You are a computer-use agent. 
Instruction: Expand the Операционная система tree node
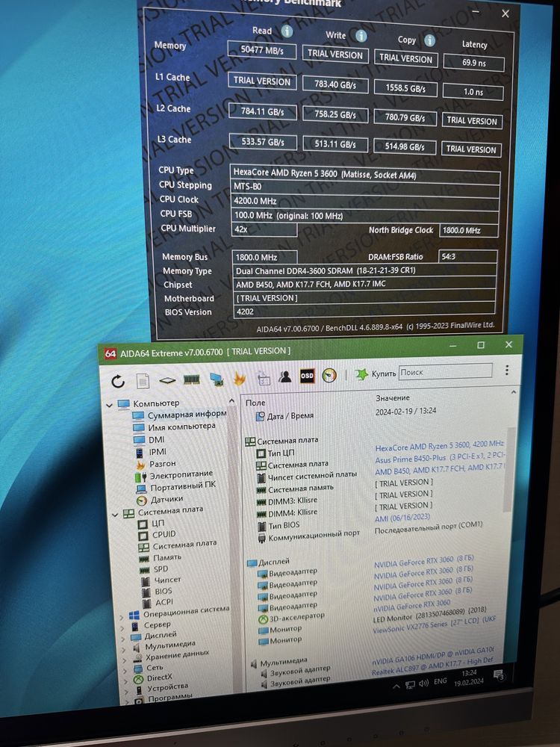(122, 618)
